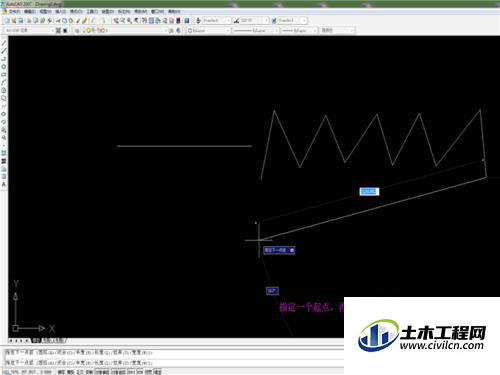Open the Tool Palettes window icon
Screen dimensions: 500x375
click(158, 21)
